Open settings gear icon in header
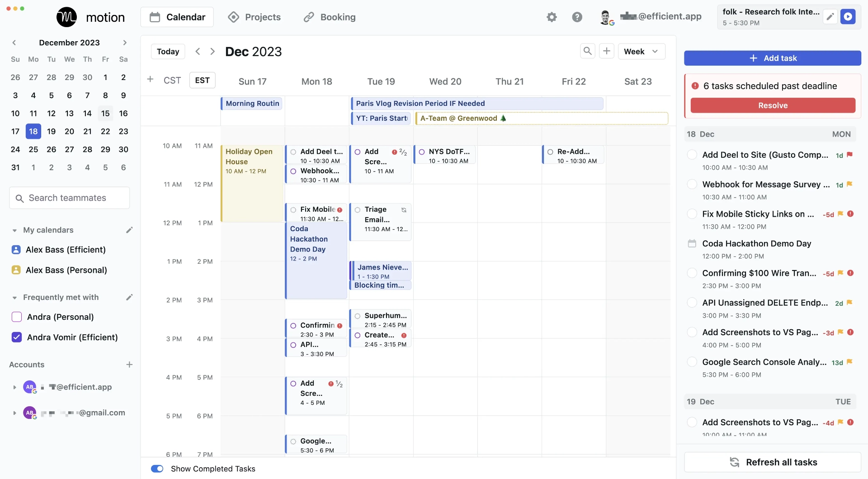Viewport: 868px width, 479px height. pyautogui.click(x=552, y=17)
